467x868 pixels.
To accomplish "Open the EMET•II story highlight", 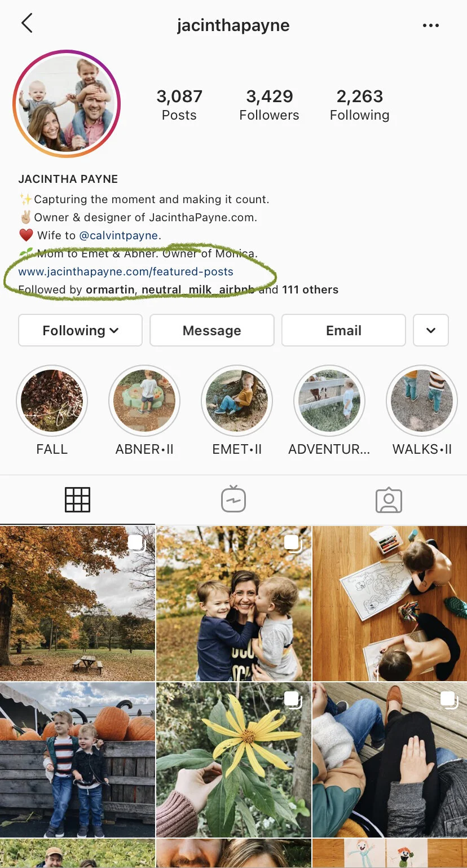I will [237, 401].
